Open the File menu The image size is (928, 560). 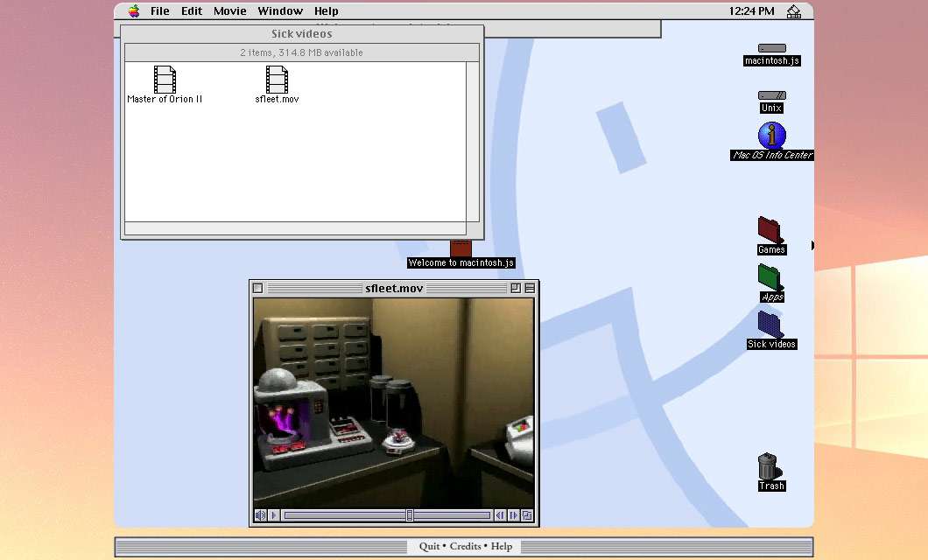[160, 11]
